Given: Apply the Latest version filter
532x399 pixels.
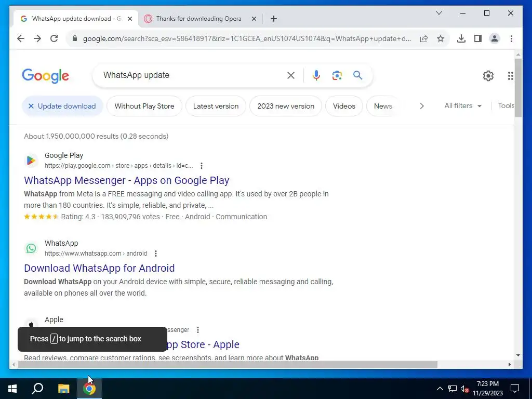Looking at the screenshot, I should coord(216,106).
